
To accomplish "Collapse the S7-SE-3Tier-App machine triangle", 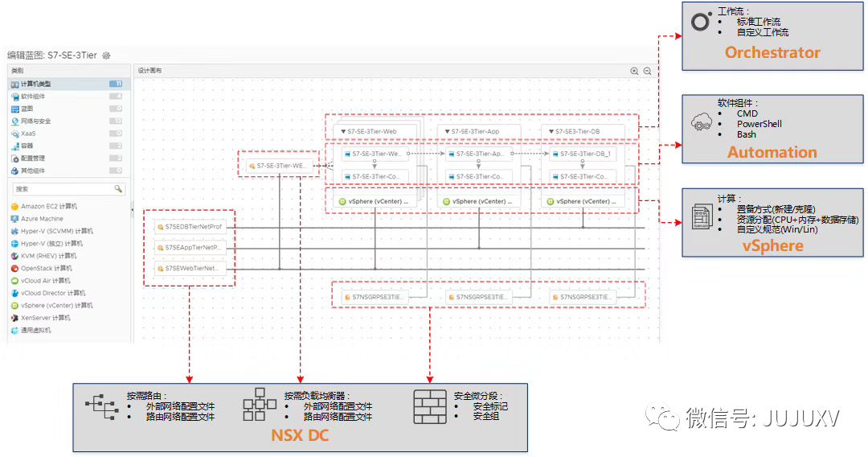I will pyautogui.click(x=448, y=132).
